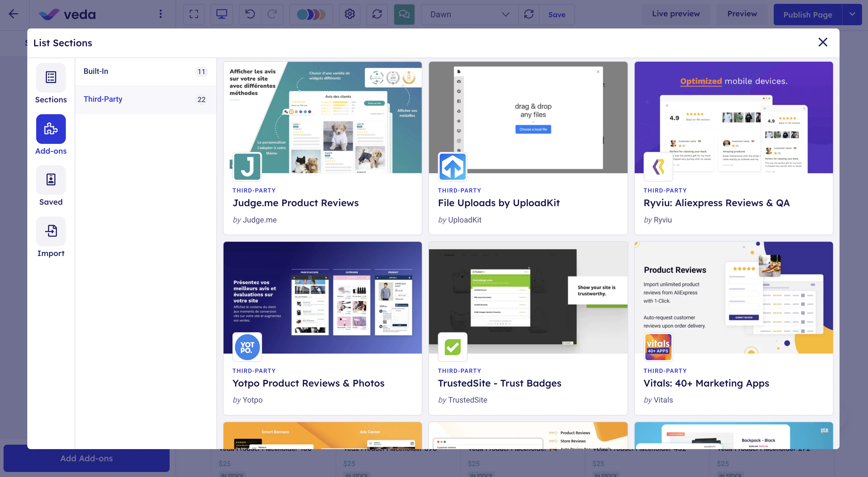The height and width of the screenshot is (477, 868).
Task: Open the three-dot menu beside veda
Action: tap(160, 14)
